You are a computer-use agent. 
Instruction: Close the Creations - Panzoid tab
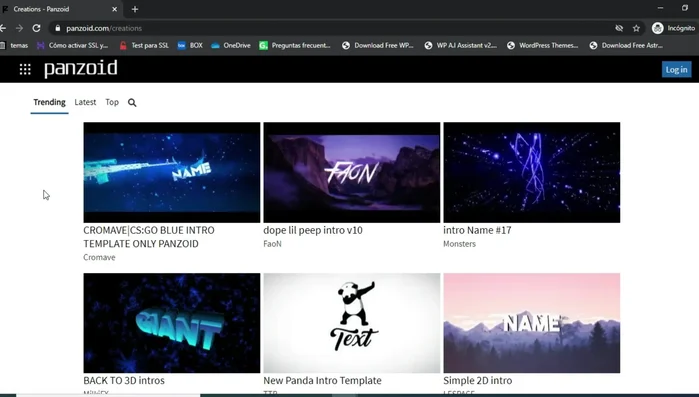pyautogui.click(x=115, y=9)
